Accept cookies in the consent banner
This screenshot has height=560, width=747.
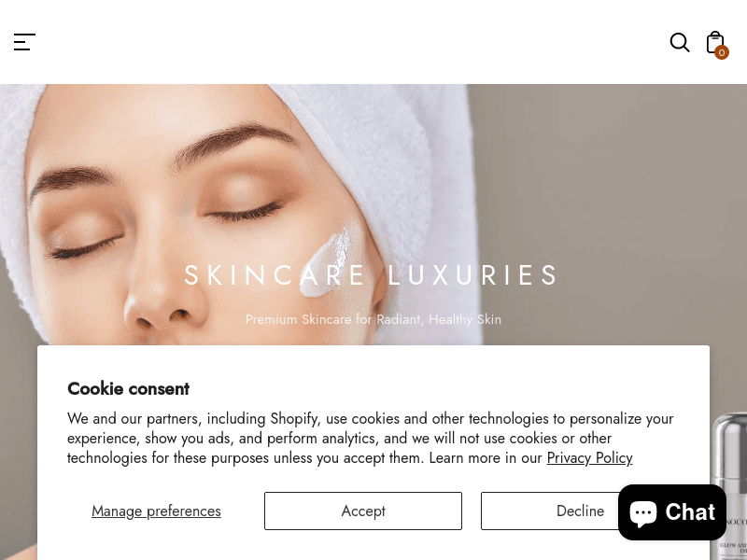[x=363, y=511]
